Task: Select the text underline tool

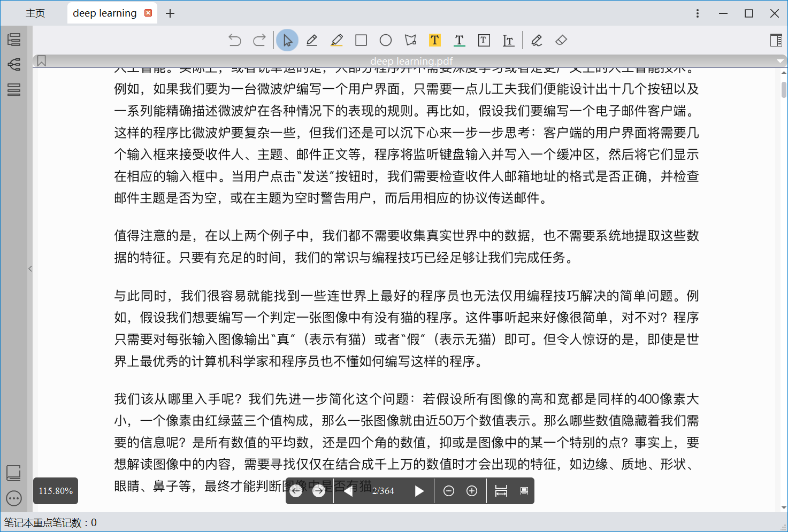Action: [459, 40]
